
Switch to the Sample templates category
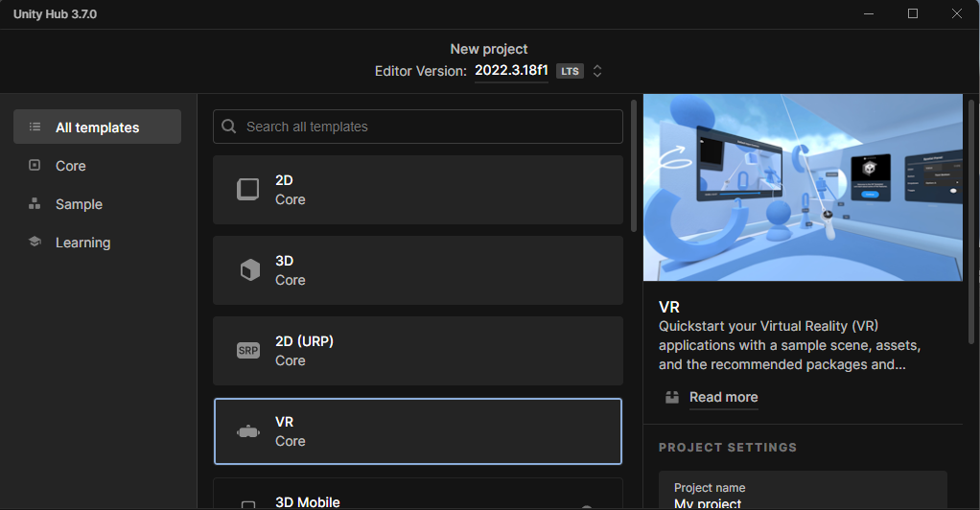pos(79,204)
